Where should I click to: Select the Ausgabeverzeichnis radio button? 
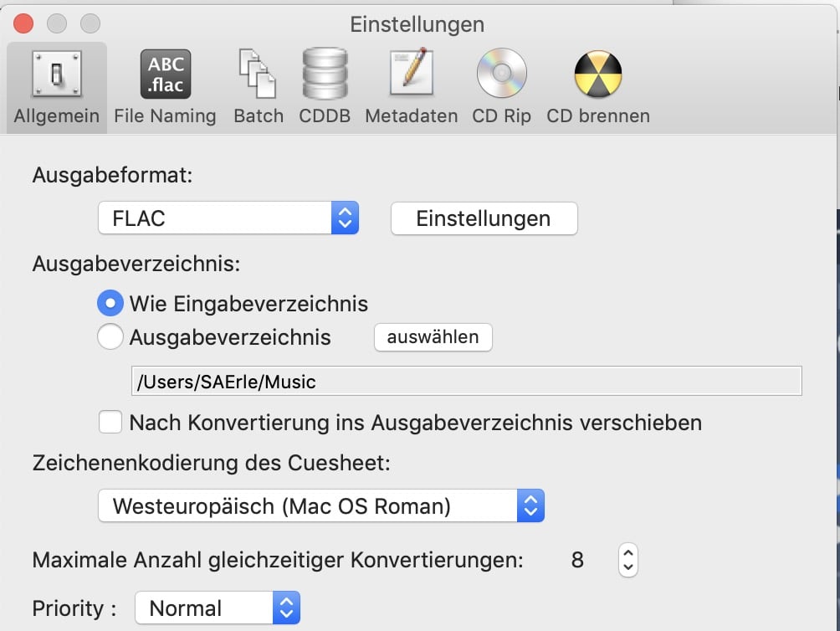click(x=110, y=337)
